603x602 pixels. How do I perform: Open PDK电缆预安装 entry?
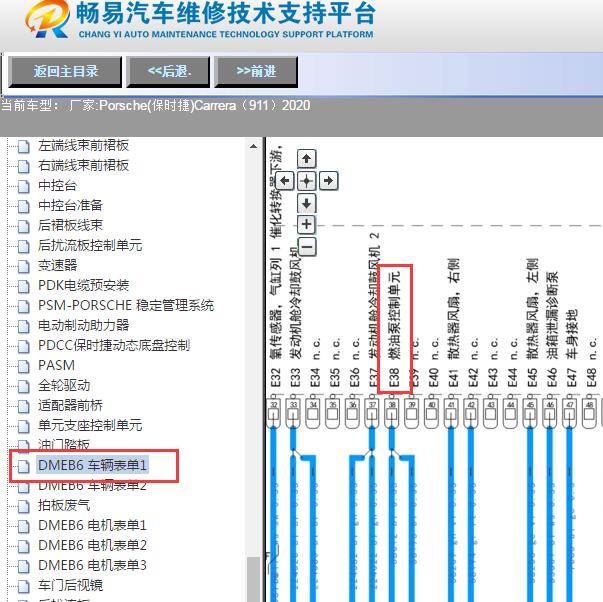click(83, 285)
